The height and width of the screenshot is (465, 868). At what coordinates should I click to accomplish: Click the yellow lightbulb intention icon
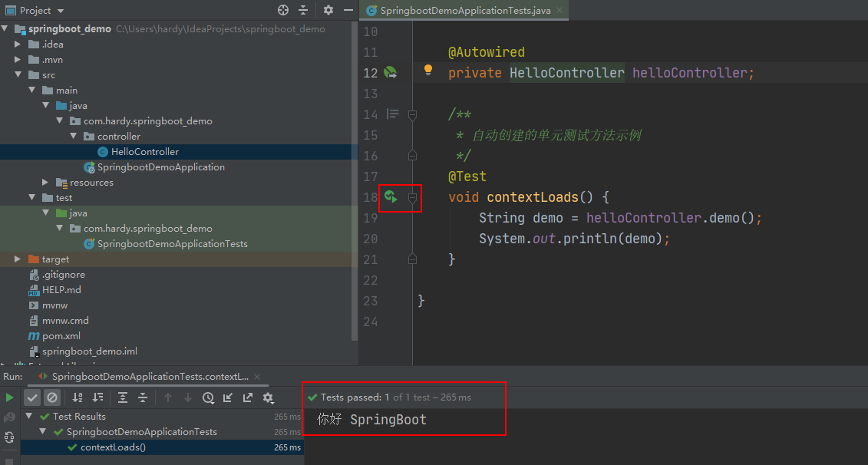tap(428, 70)
